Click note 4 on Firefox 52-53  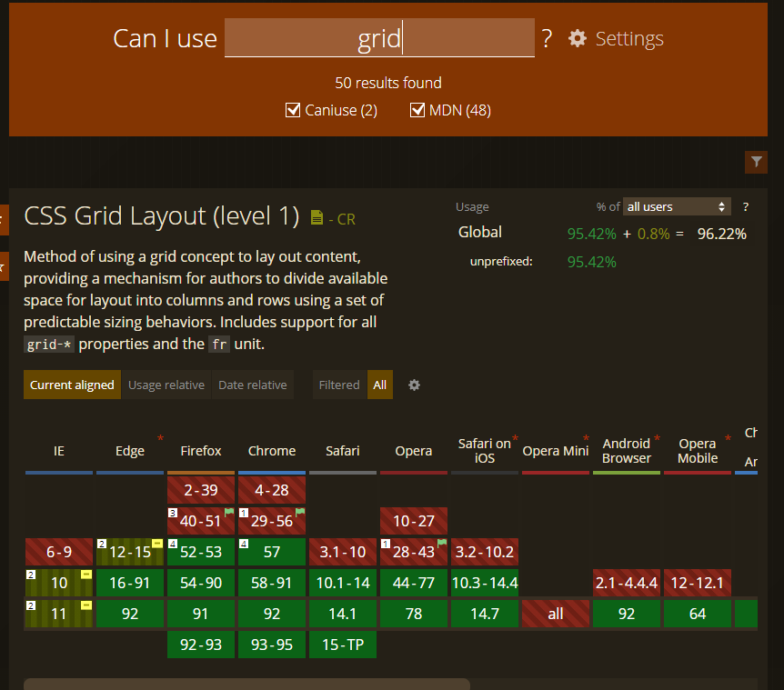coord(173,544)
